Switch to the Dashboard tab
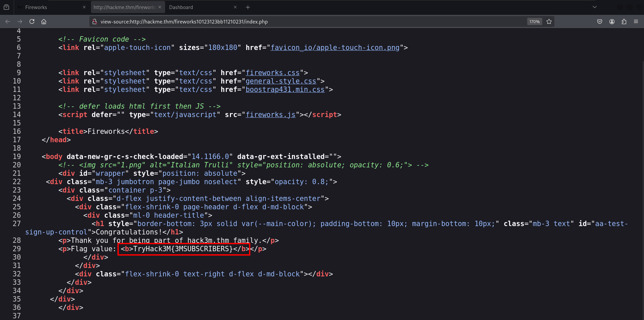The image size is (644, 320). [x=198, y=7]
